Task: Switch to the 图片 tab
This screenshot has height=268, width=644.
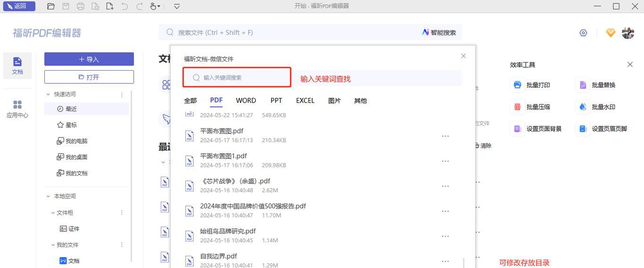Action: 335,100
